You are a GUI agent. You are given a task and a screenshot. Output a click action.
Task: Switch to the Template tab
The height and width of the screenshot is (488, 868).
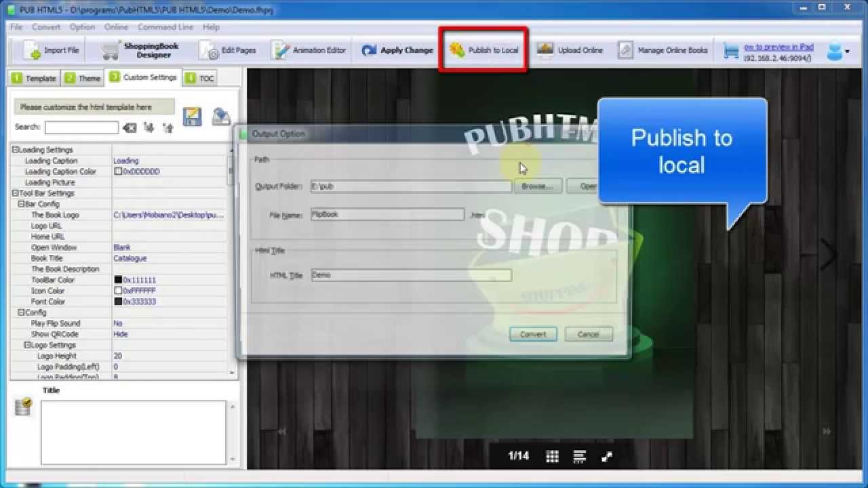tap(34, 79)
